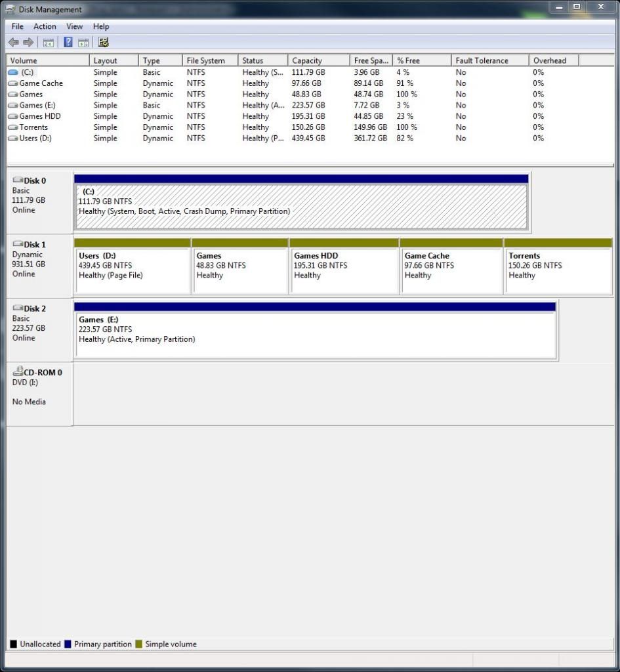Click the "931.51 GB" size text under Disk 1

29,264
